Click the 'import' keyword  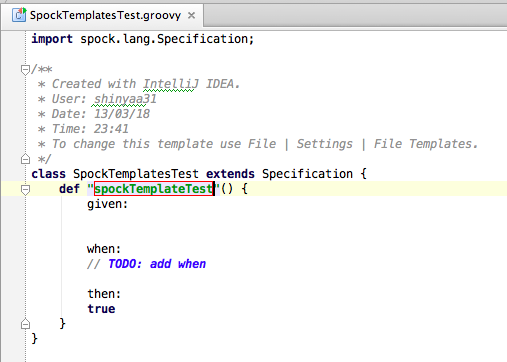[x=52, y=39]
